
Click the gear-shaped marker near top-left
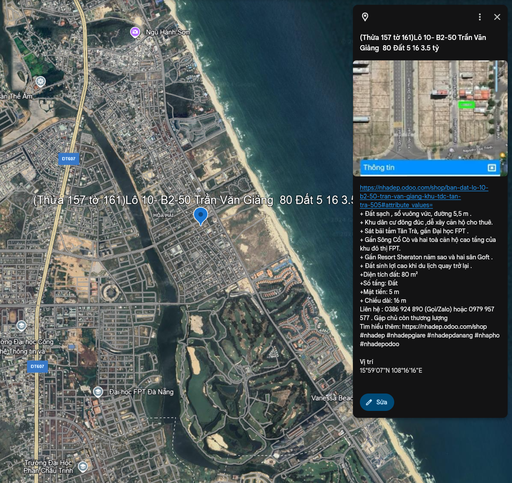tap(40, 81)
